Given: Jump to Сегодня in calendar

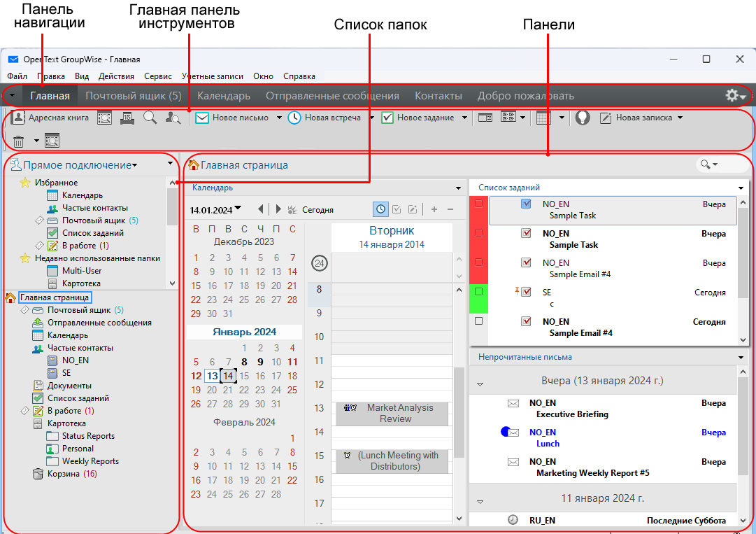Looking at the screenshot, I should [311, 210].
